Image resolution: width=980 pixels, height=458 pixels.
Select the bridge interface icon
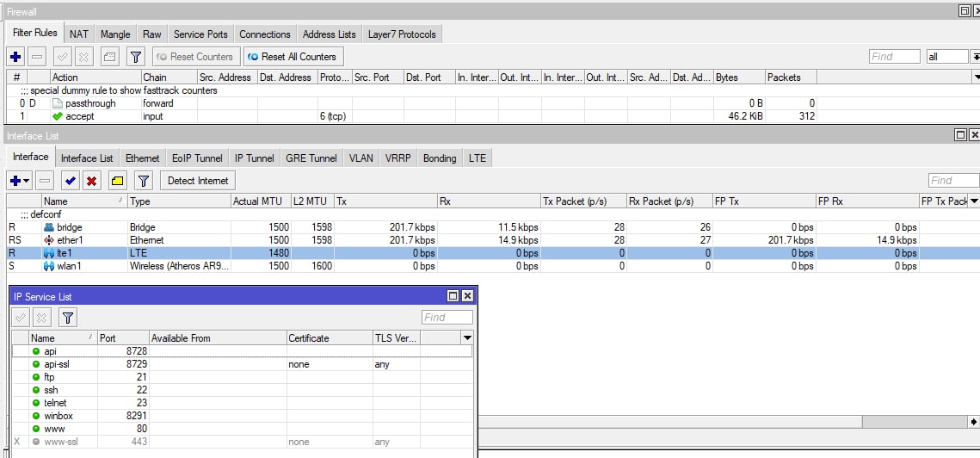(49, 227)
